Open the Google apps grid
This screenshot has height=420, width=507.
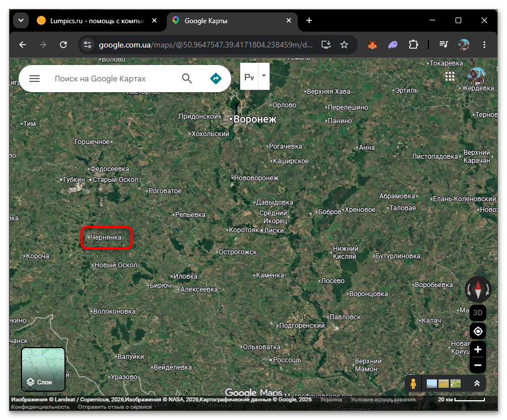tap(450, 76)
